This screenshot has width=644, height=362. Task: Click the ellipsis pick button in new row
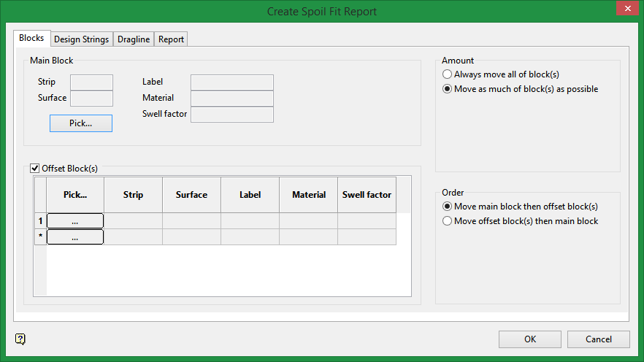pos(75,236)
